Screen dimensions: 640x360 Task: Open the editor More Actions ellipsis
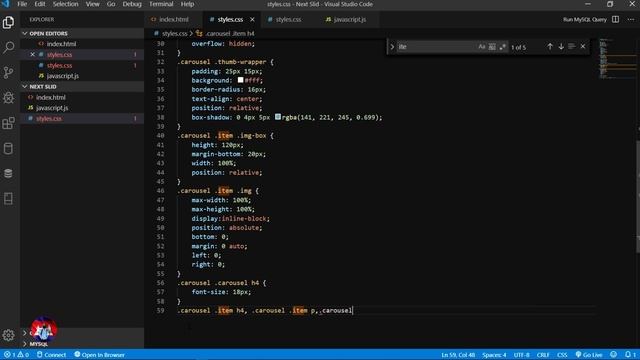coord(631,19)
